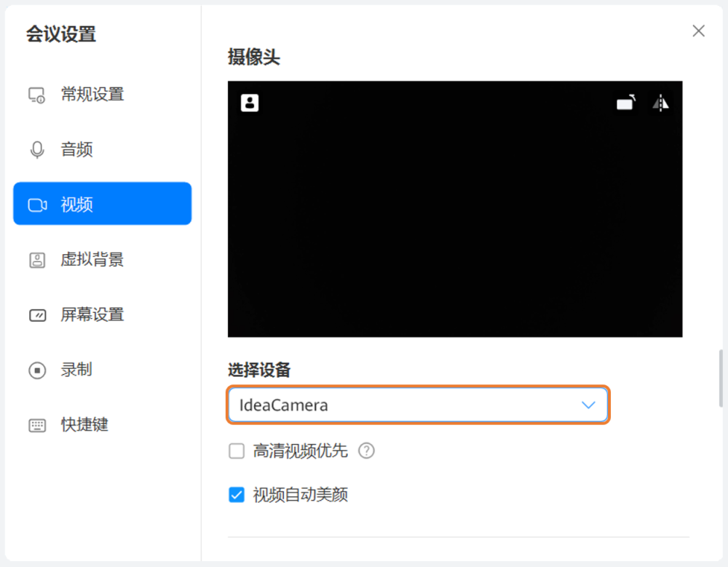Click the chevron arrow on device selector
The image size is (728, 567).
click(x=589, y=405)
